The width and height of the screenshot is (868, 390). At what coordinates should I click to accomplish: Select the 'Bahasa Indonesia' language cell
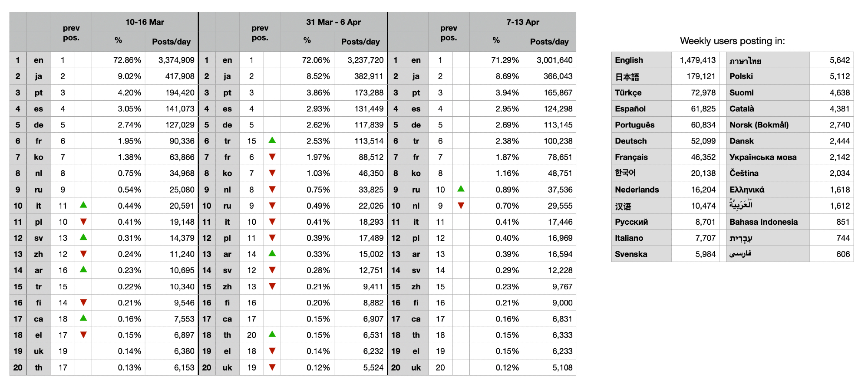click(x=763, y=222)
